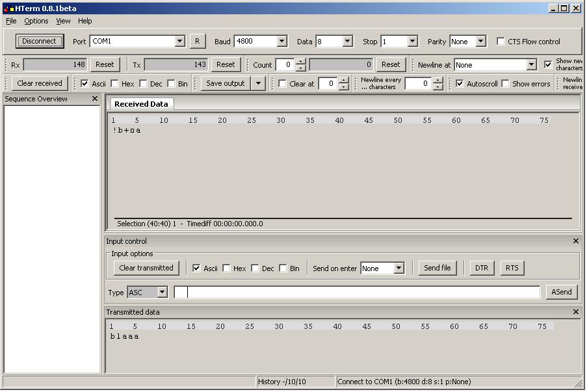Toggle the DTR line button
The width and height of the screenshot is (587, 392).
tap(482, 268)
